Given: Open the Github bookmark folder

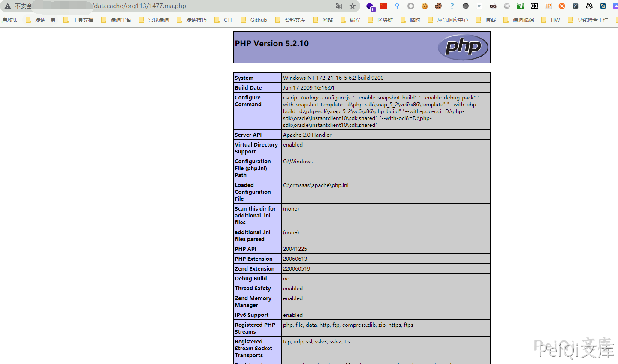Looking at the screenshot, I should (254, 20).
